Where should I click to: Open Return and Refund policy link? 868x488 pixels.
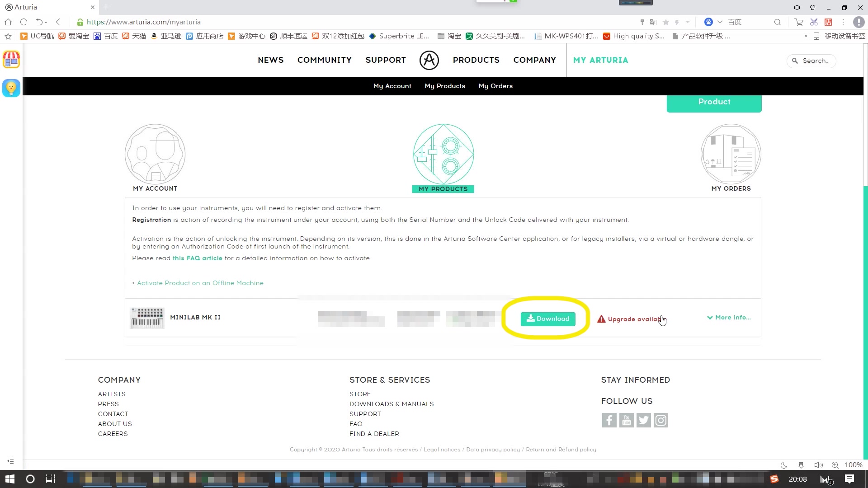(x=561, y=450)
